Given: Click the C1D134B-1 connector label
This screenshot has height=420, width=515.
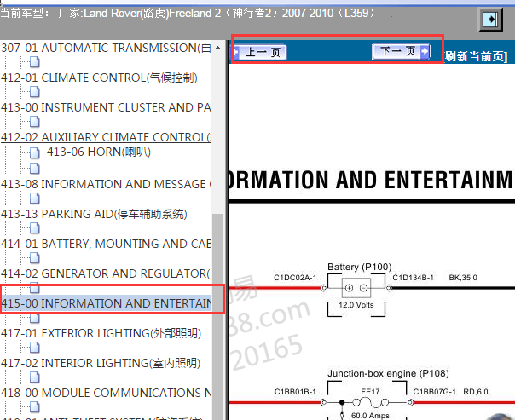Looking at the screenshot, I should (414, 278).
